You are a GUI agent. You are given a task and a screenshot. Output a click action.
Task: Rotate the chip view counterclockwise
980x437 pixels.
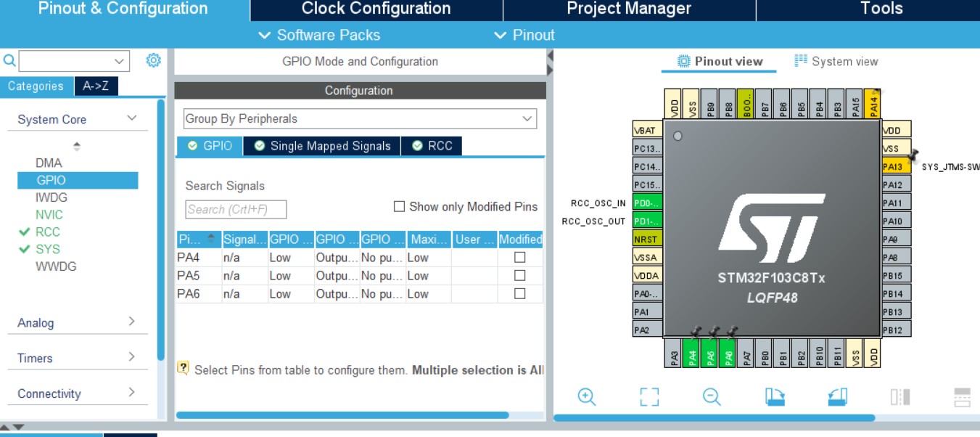836,396
